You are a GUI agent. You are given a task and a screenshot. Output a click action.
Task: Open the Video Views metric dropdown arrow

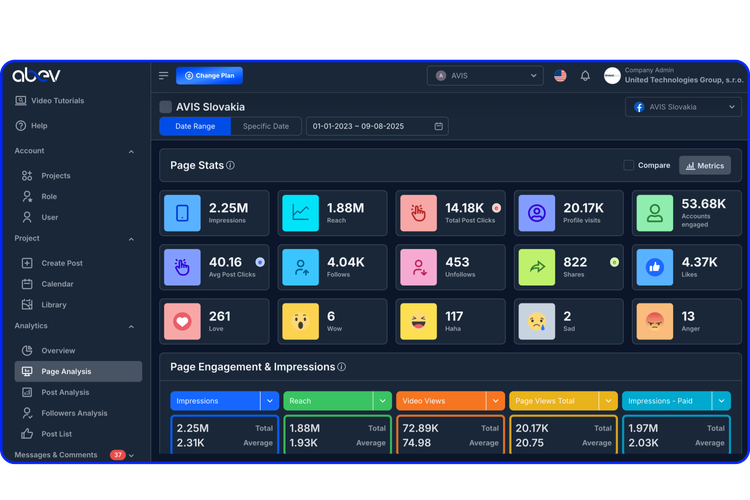(x=496, y=401)
